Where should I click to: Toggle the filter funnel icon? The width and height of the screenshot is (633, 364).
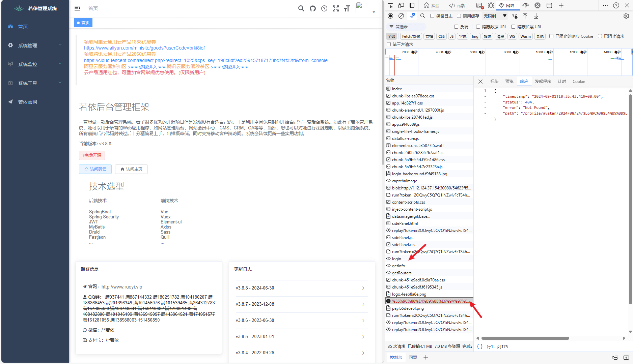click(412, 16)
